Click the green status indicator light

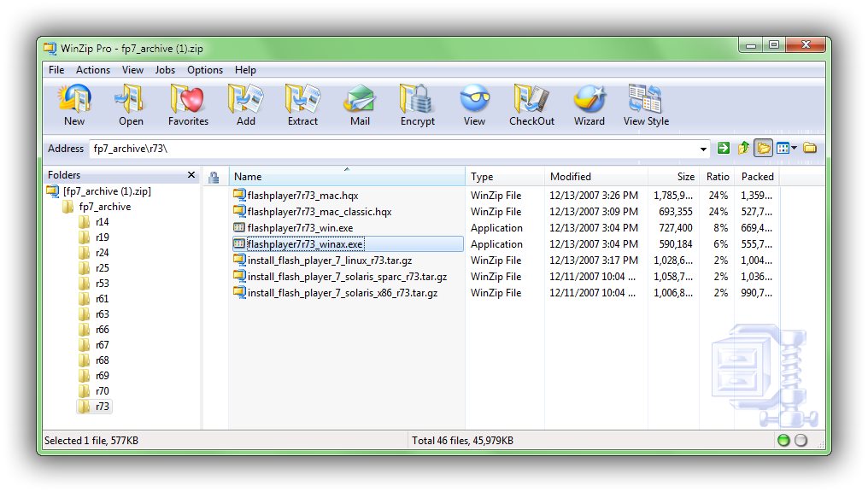click(x=783, y=441)
